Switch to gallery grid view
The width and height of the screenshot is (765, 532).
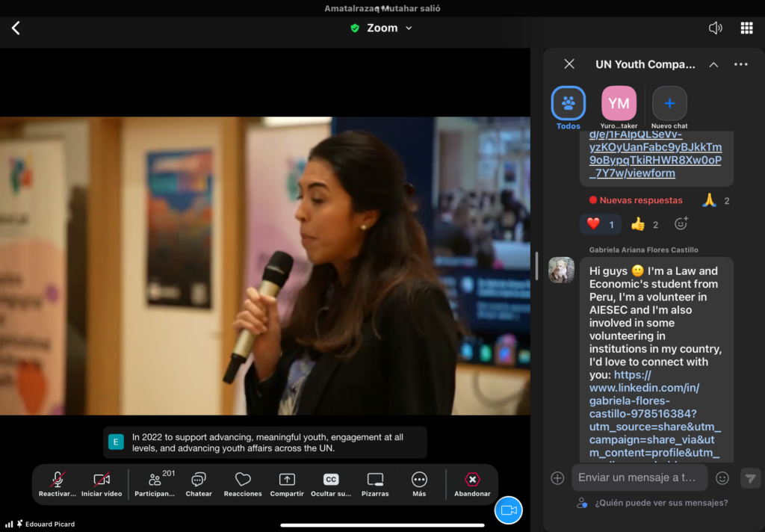point(746,28)
